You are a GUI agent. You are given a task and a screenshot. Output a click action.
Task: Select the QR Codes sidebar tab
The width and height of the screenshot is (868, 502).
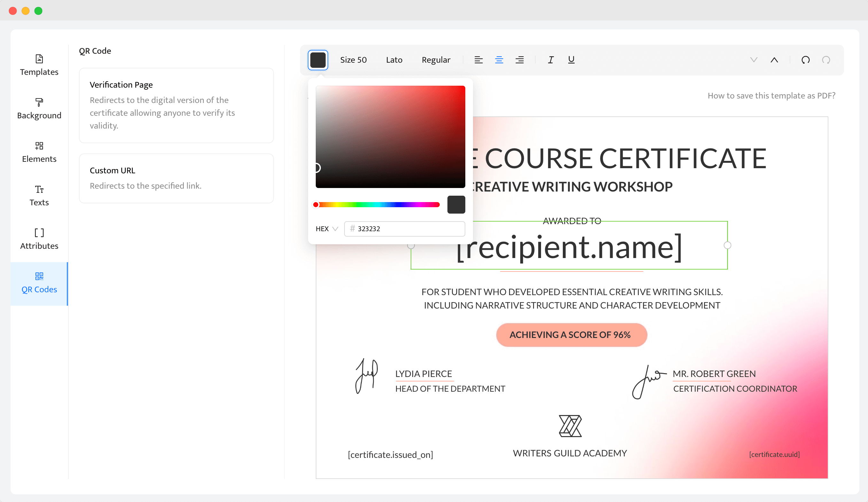click(x=39, y=283)
